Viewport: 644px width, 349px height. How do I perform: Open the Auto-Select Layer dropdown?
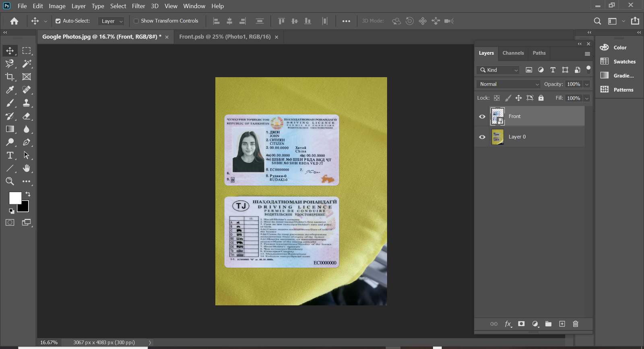click(x=111, y=21)
